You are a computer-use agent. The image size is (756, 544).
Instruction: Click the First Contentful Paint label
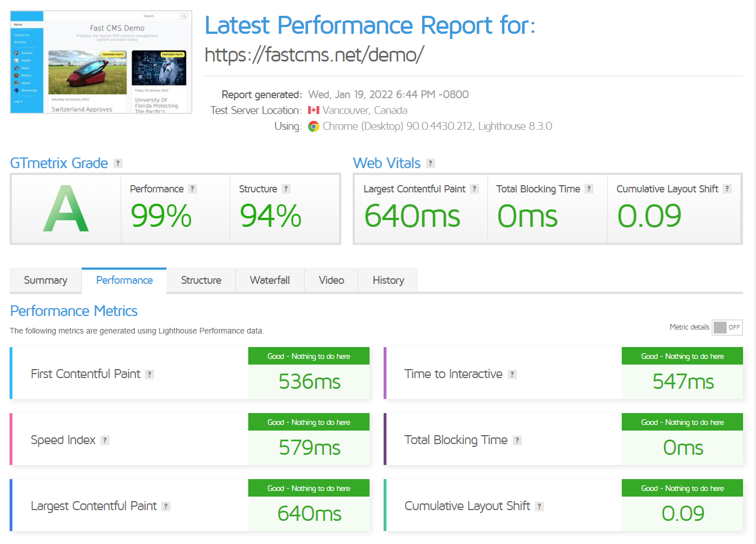[85, 374]
